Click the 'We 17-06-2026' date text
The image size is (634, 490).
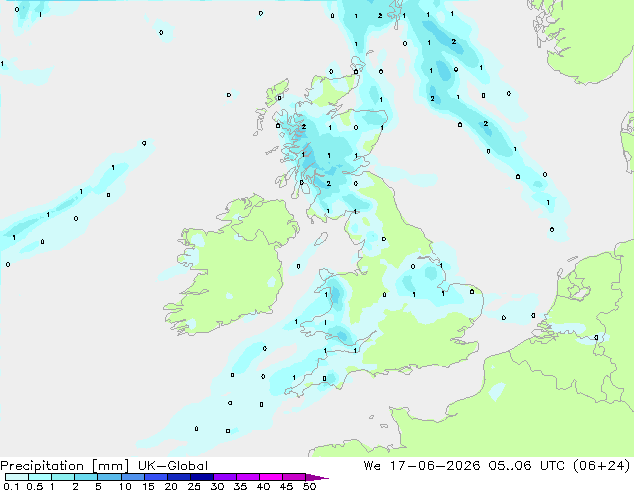[x=422, y=466]
